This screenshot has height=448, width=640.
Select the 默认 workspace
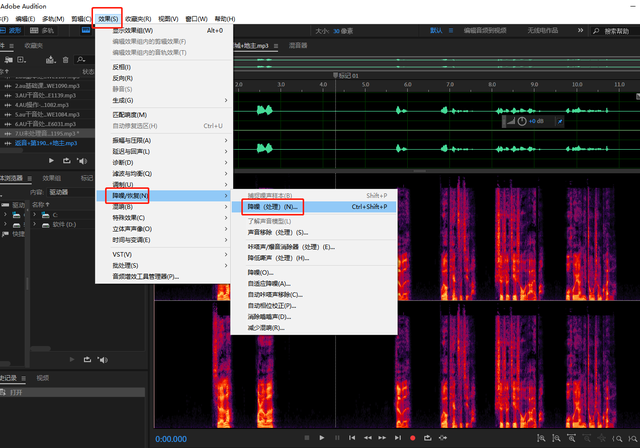(436, 30)
